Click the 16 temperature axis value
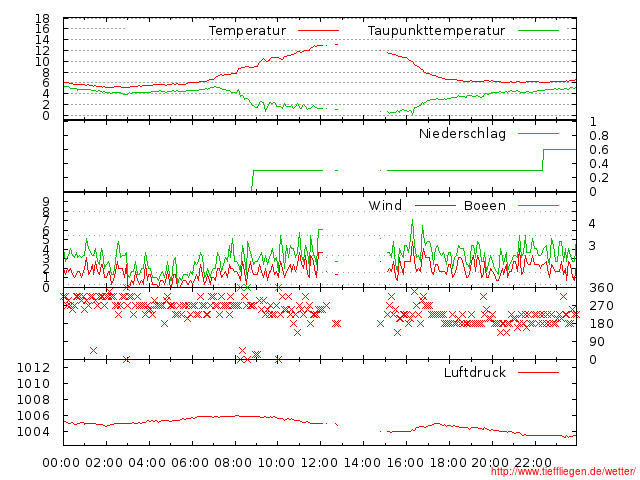The image size is (640, 480). click(x=42, y=29)
